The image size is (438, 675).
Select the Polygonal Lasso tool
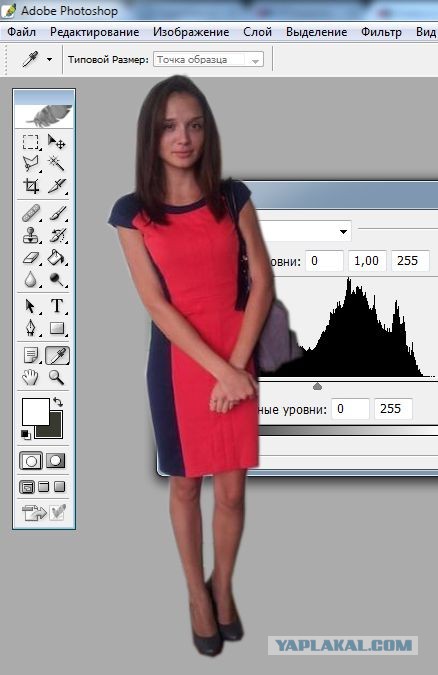[31, 164]
